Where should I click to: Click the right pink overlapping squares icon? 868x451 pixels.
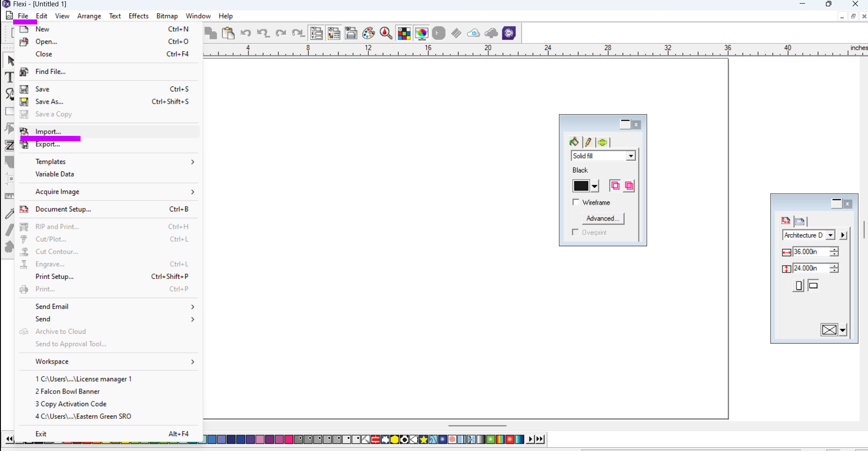point(629,186)
